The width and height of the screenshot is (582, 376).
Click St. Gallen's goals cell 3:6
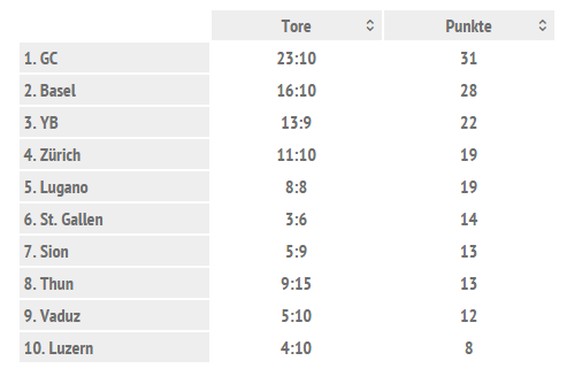pos(296,219)
